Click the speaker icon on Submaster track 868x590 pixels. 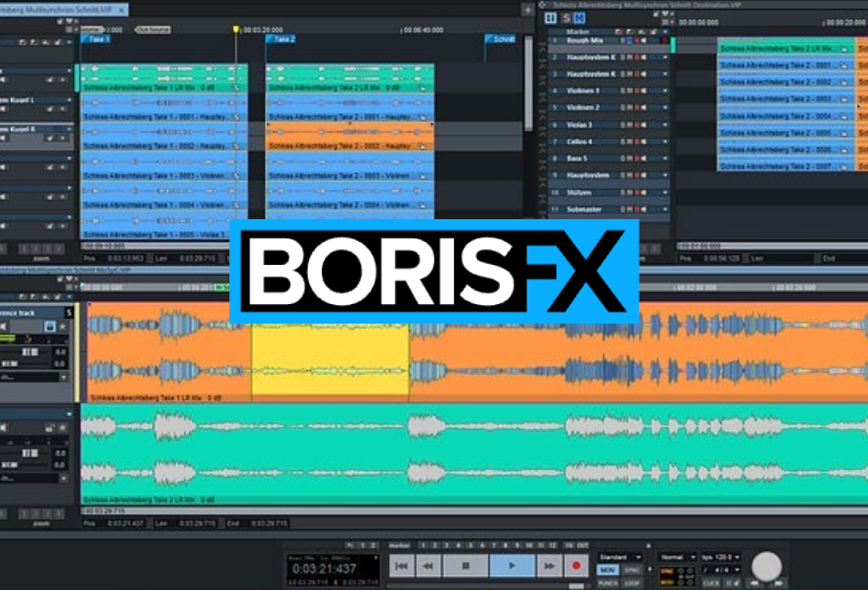[644, 209]
